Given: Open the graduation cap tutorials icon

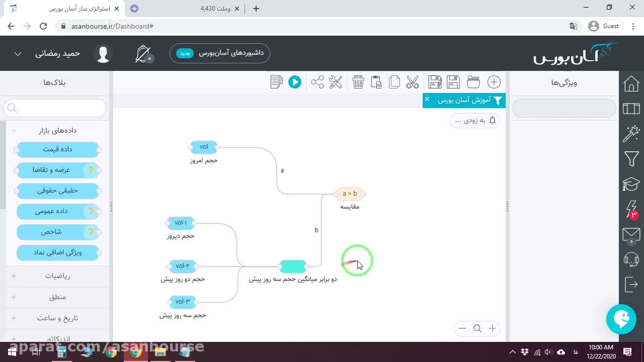Looking at the screenshot, I should coord(631,184).
